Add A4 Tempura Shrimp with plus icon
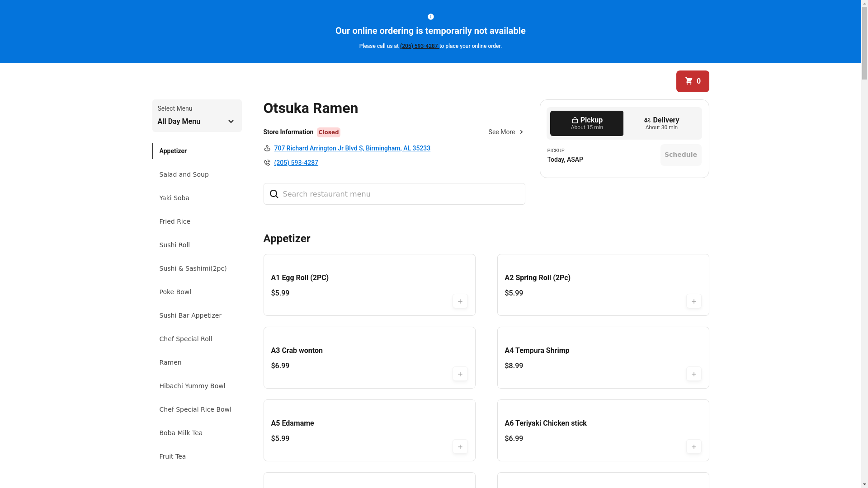 [694, 374]
